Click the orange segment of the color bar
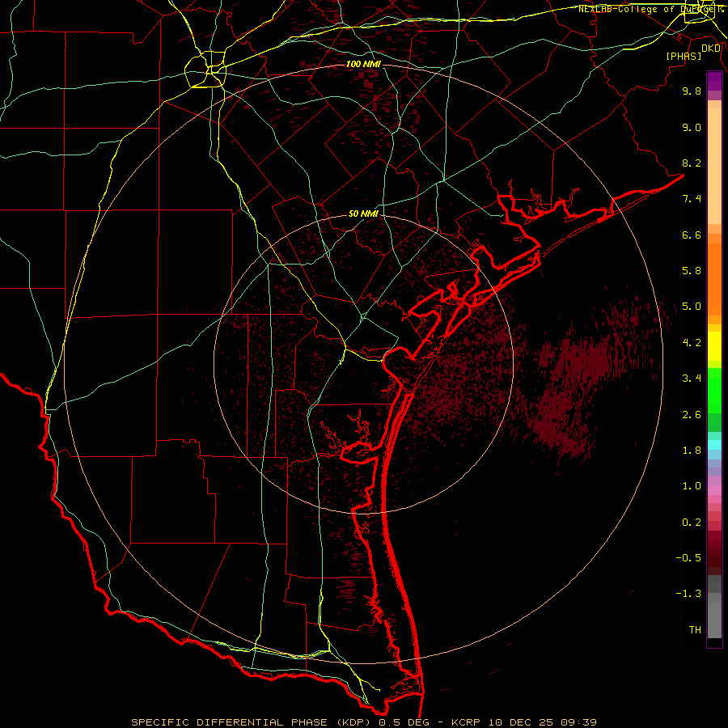 (714, 279)
